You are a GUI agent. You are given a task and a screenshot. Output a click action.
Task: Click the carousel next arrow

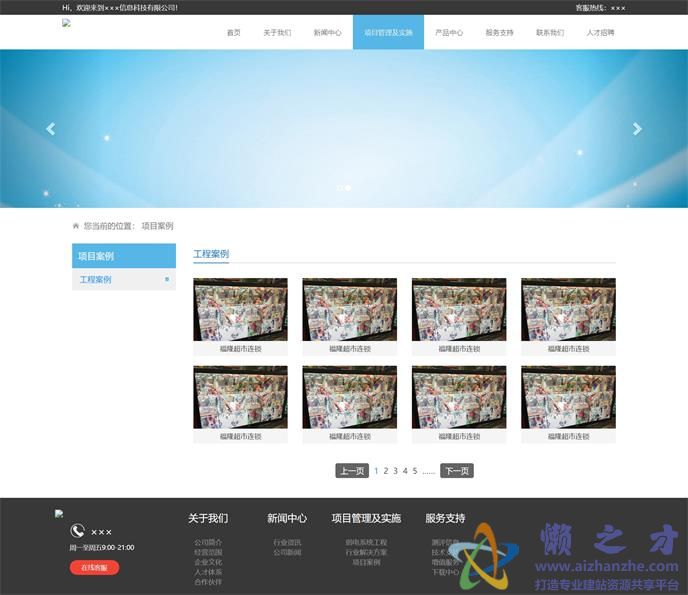tap(637, 129)
